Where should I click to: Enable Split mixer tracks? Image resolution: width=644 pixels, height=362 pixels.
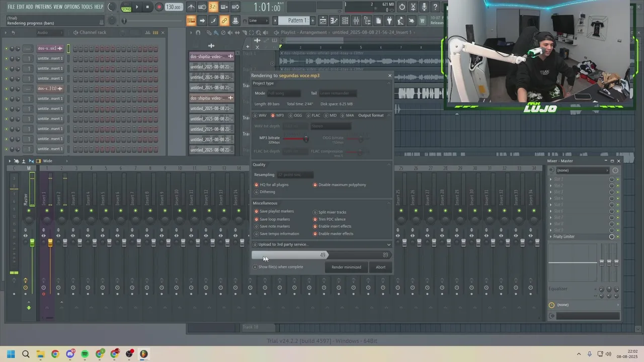click(x=330, y=213)
